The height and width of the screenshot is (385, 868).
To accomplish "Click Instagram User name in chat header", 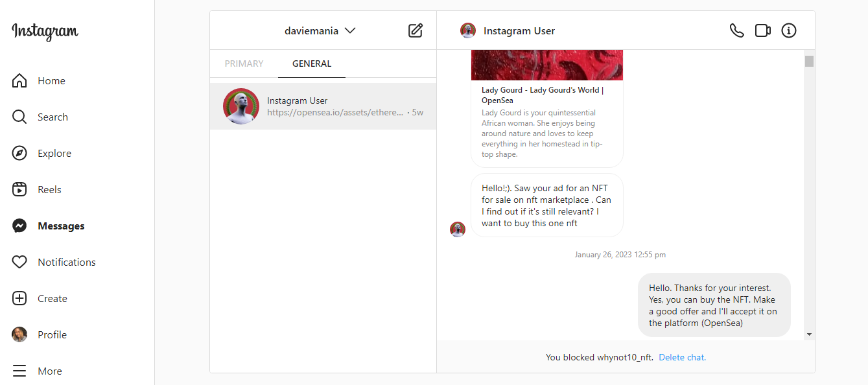I will click(519, 30).
